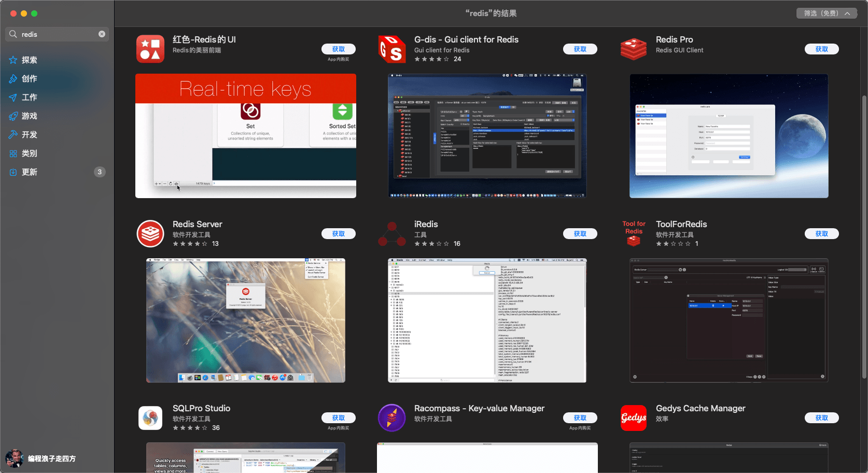Click the iRedis rating count 16
The width and height of the screenshot is (868, 473).
point(457,244)
